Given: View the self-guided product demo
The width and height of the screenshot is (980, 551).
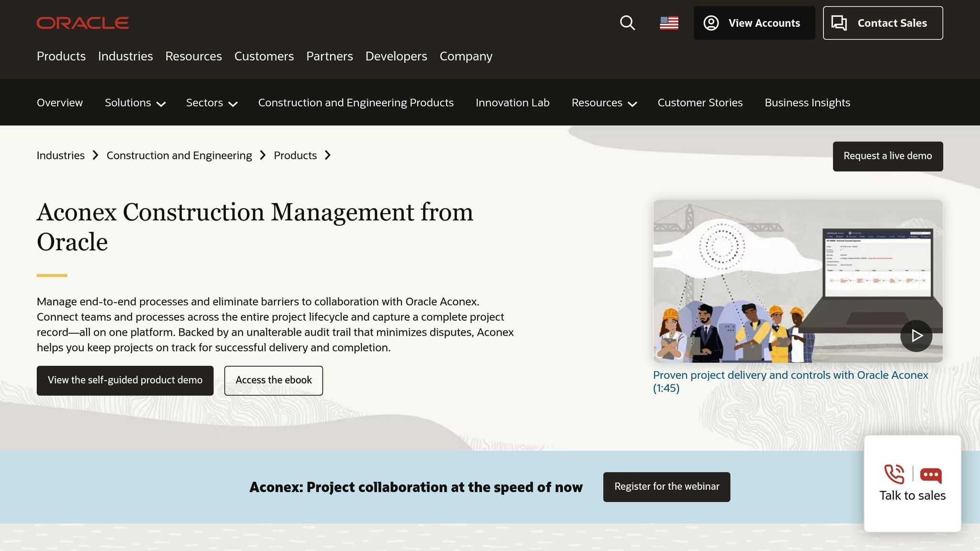Looking at the screenshot, I should tap(125, 381).
